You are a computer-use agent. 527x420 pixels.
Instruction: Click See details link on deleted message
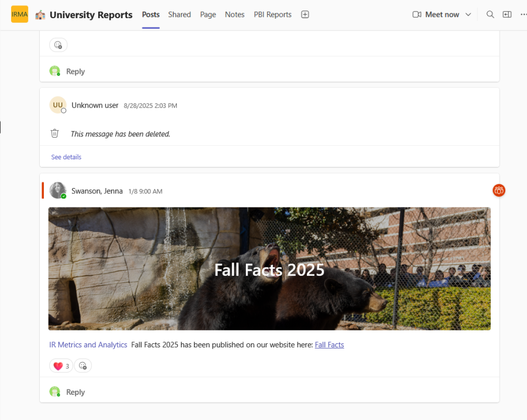(x=66, y=157)
